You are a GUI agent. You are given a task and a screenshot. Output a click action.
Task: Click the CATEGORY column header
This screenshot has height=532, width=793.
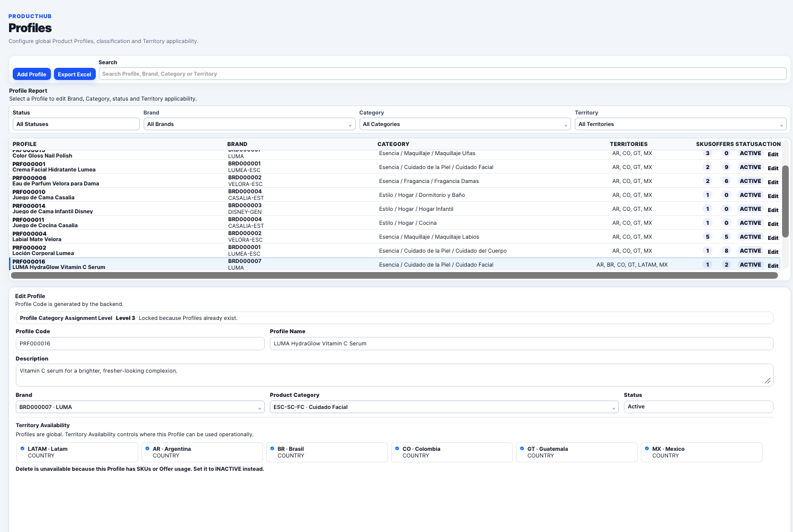[x=393, y=144]
